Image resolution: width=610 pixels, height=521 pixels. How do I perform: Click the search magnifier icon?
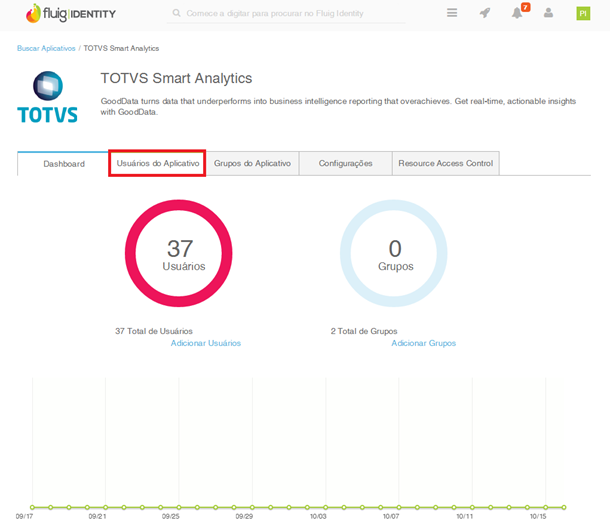176,13
